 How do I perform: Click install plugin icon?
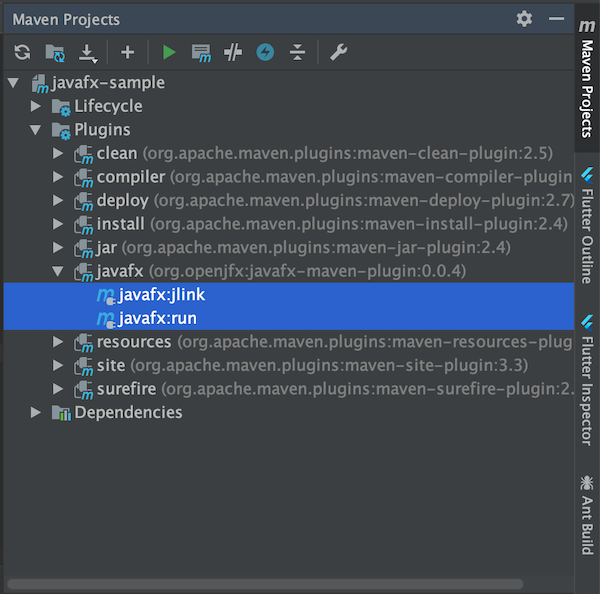tap(83, 225)
